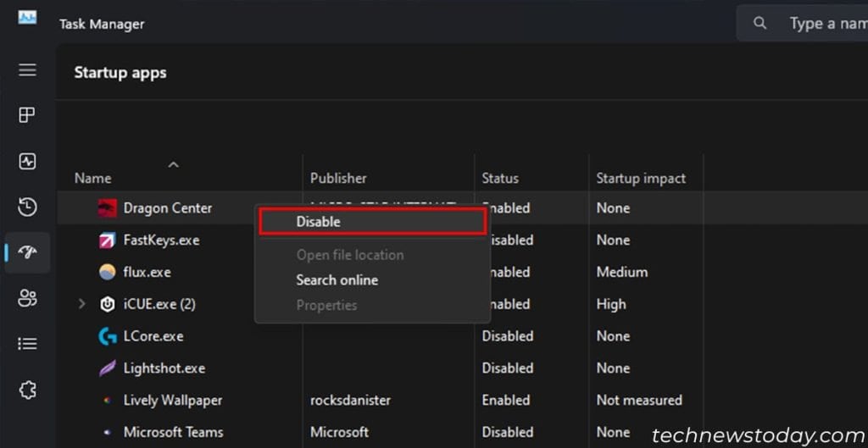Open the Services page icon

(28, 390)
